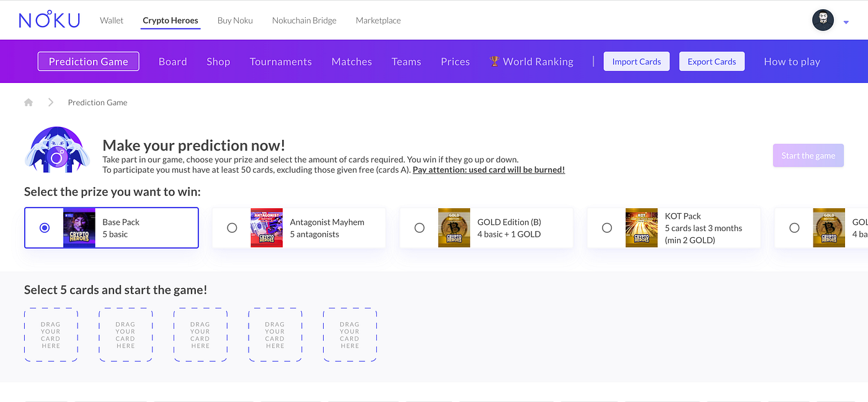The height and width of the screenshot is (402, 868).
Task: Open the Wallet tab
Action: coord(112,20)
